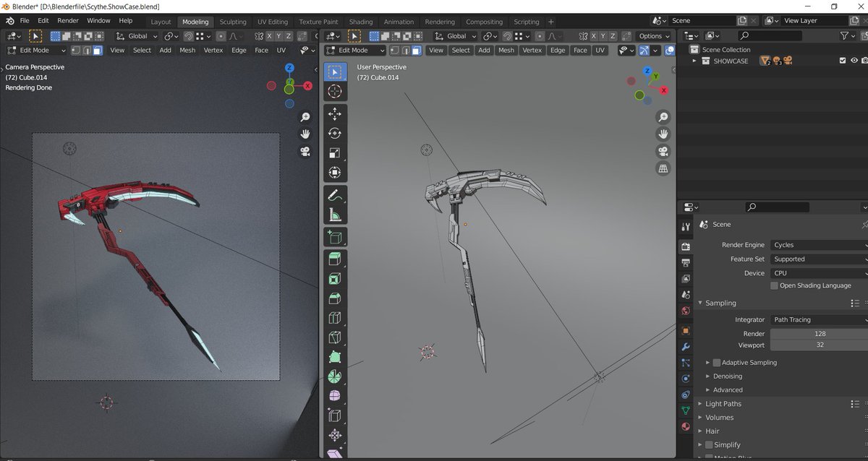The height and width of the screenshot is (461, 868).
Task: Select the Rotate tool
Action: 335,133
